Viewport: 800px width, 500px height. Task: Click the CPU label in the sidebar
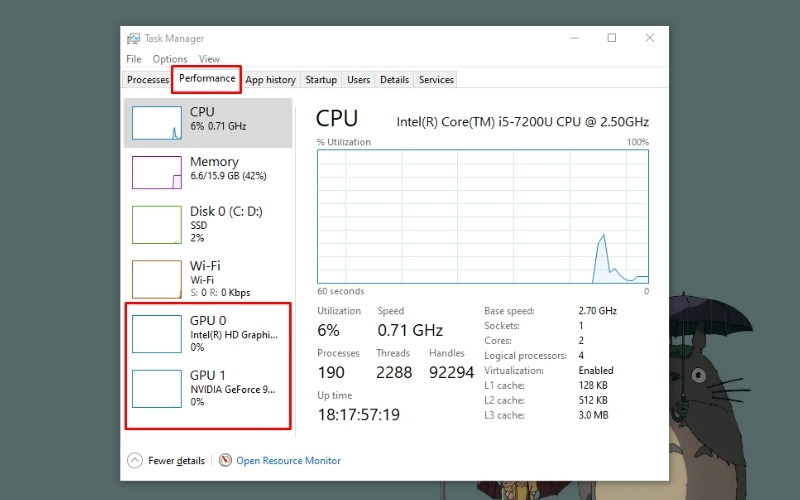[202, 112]
